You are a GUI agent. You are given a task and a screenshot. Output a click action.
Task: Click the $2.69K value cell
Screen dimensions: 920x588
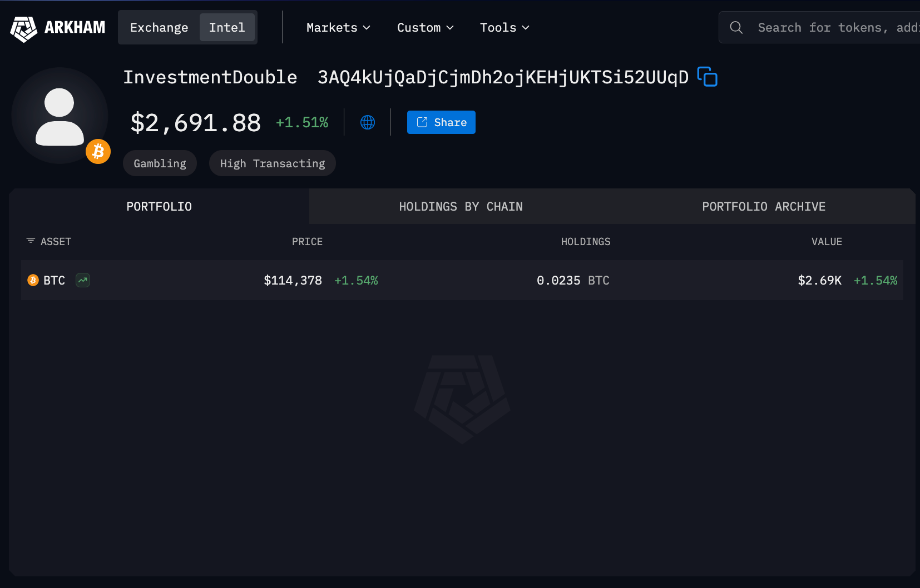click(x=819, y=280)
